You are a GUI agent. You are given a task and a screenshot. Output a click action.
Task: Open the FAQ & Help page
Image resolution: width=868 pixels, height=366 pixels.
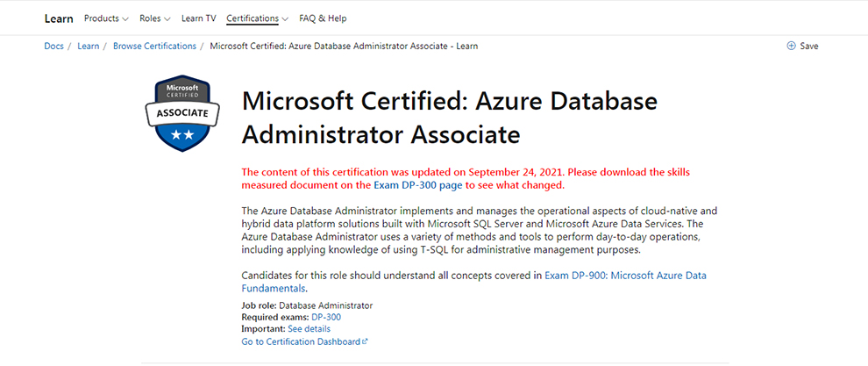[323, 18]
